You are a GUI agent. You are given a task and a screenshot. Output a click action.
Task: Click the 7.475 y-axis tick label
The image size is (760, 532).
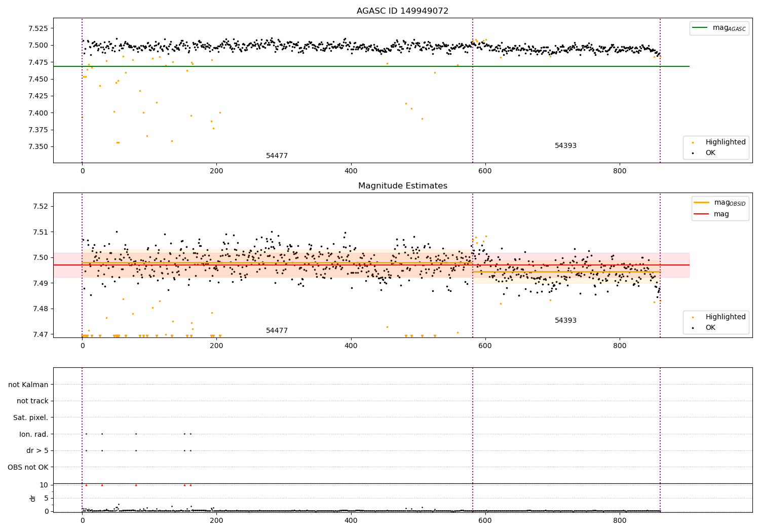[x=39, y=62]
